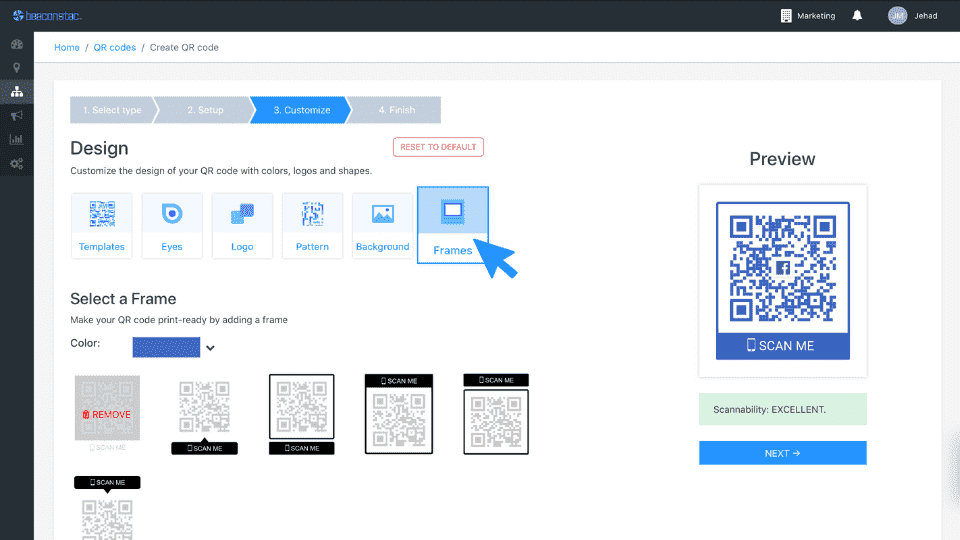Click step 3. Customize

pyautogui.click(x=302, y=110)
